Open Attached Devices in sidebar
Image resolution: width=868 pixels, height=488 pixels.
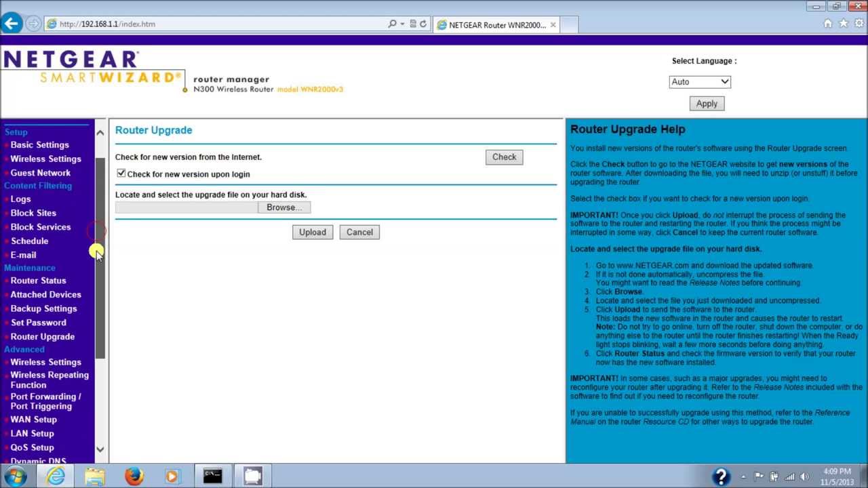[x=45, y=294]
